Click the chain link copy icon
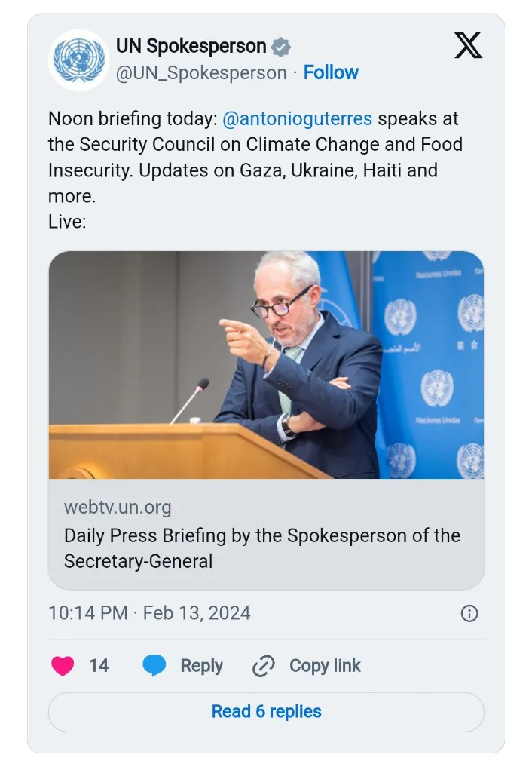 click(x=263, y=666)
